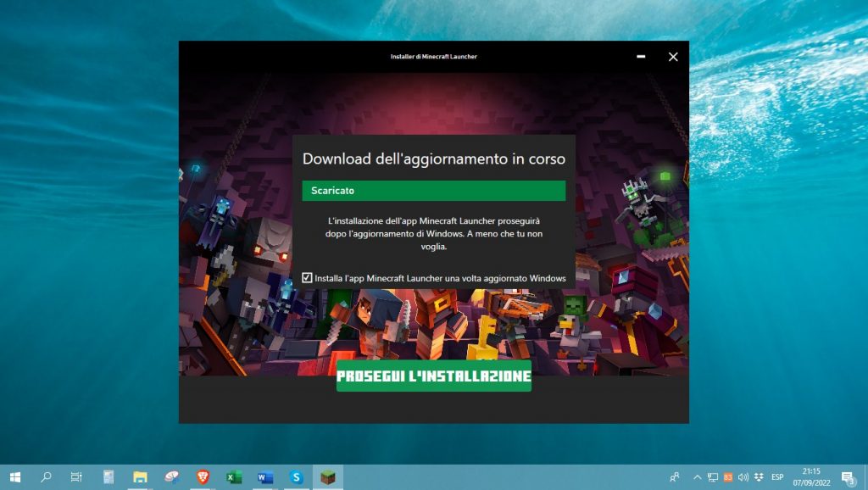Open Task View from the taskbar
Image resolution: width=868 pixels, height=490 pixels.
click(76, 476)
